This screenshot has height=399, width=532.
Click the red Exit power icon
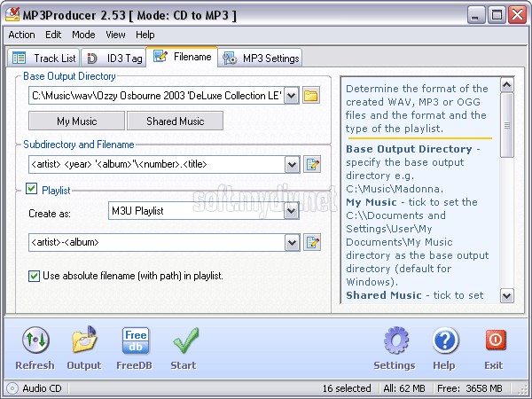[x=496, y=340]
